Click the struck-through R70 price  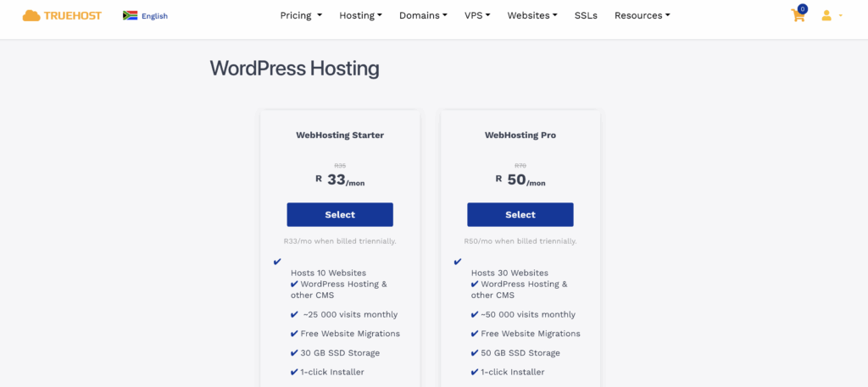pos(520,165)
